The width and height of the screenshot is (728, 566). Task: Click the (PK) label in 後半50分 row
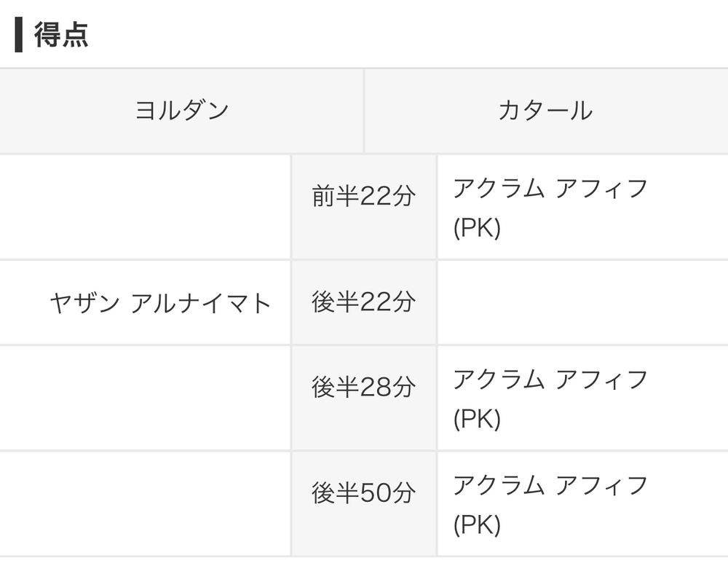477,525
